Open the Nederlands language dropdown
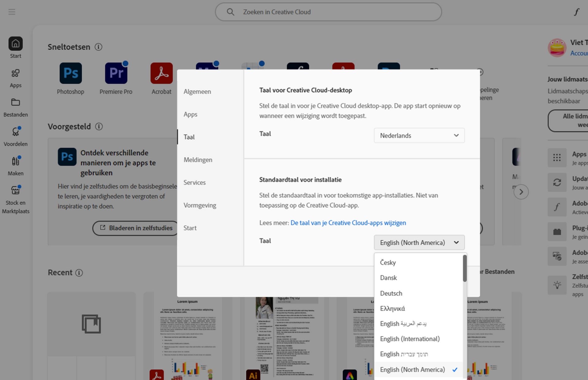The height and width of the screenshot is (380, 588). tap(419, 135)
